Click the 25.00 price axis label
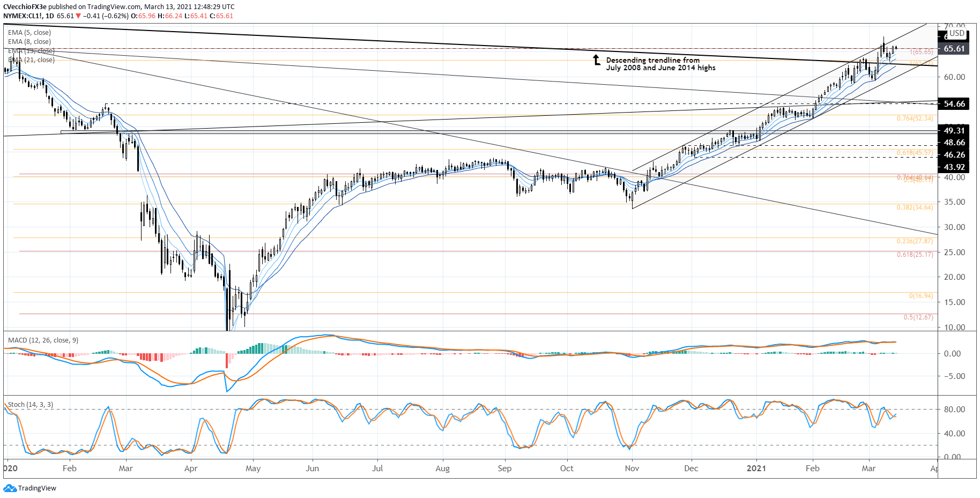This screenshot has width=980, height=498. click(954, 252)
